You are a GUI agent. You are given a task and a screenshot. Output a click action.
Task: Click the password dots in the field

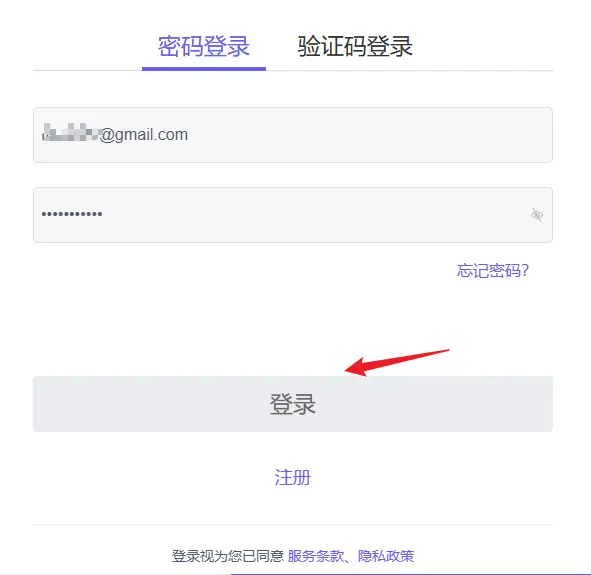point(72,214)
